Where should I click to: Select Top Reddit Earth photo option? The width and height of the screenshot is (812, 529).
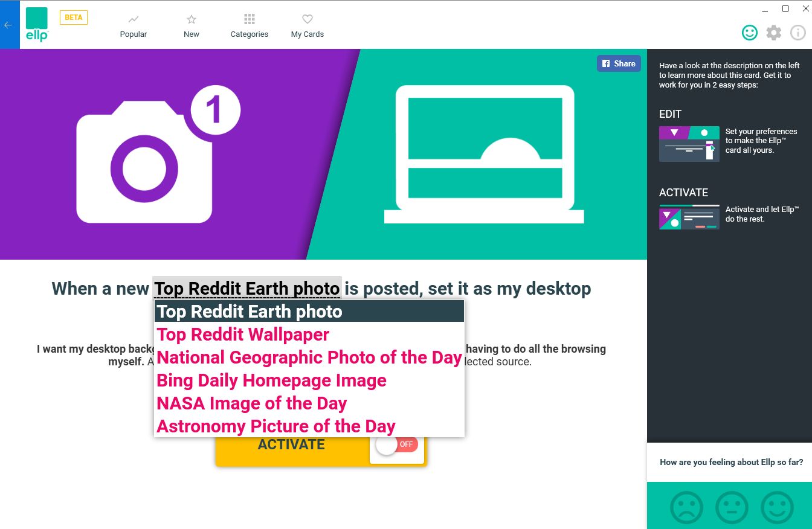(x=309, y=312)
